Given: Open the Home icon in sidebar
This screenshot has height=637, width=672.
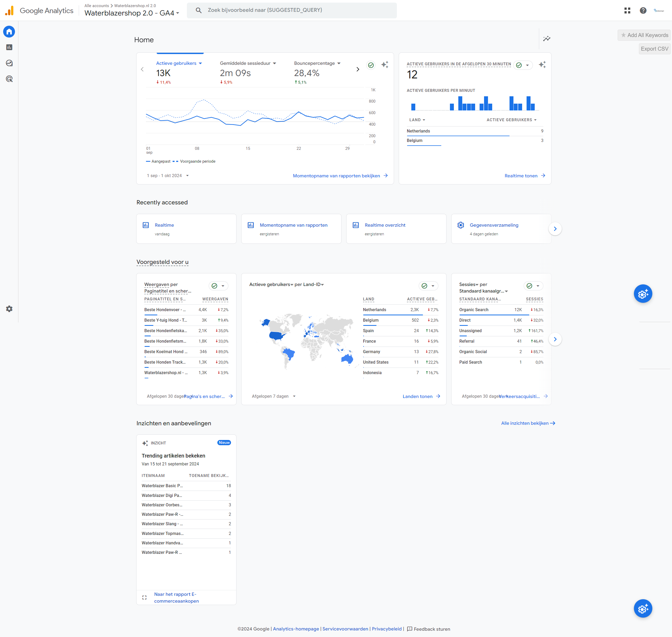Looking at the screenshot, I should click(x=9, y=31).
